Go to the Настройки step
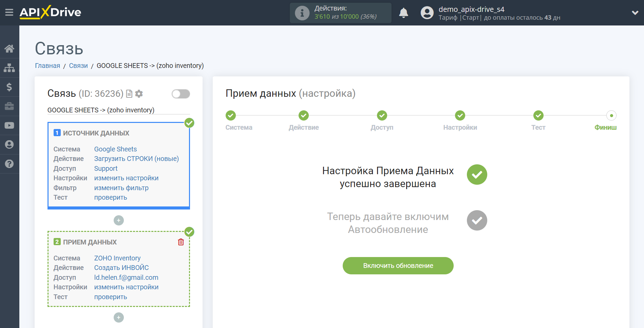The width and height of the screenshot is (644, 328). pos(460,116)
